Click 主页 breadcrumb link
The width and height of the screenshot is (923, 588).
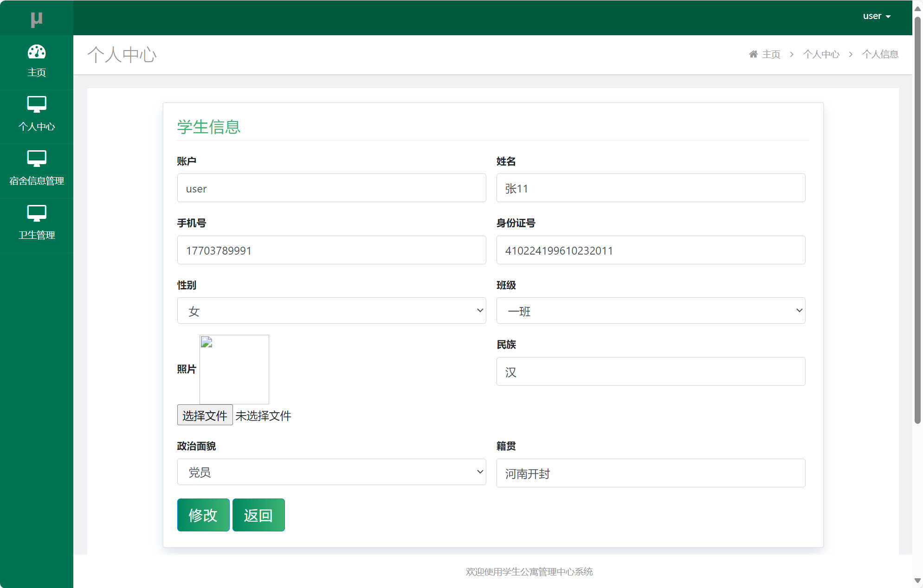tap(771, 54)
